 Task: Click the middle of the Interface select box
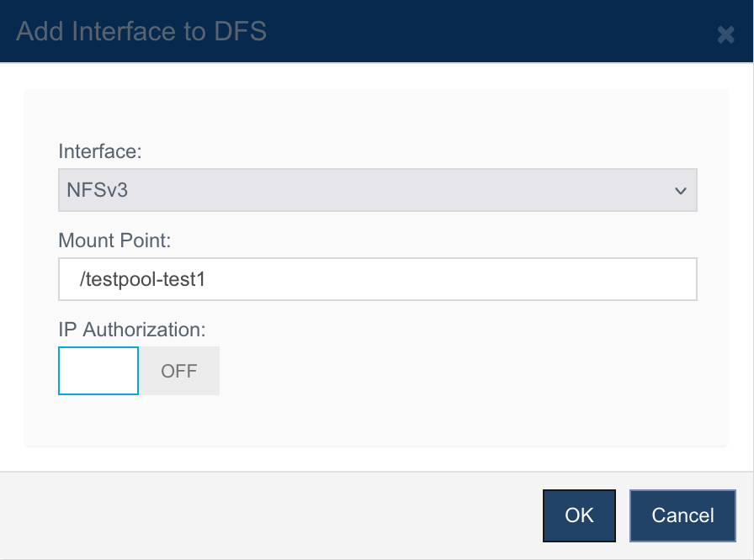click(378, 190)
